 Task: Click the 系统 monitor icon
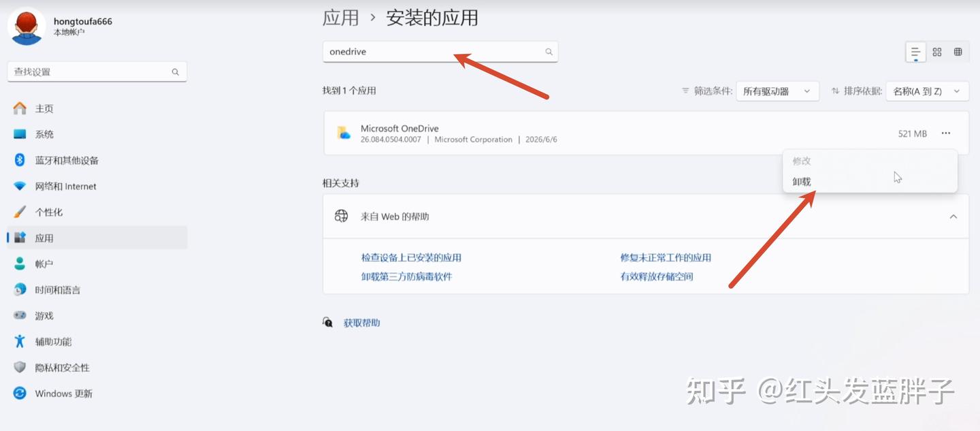(x=20, y=134)
